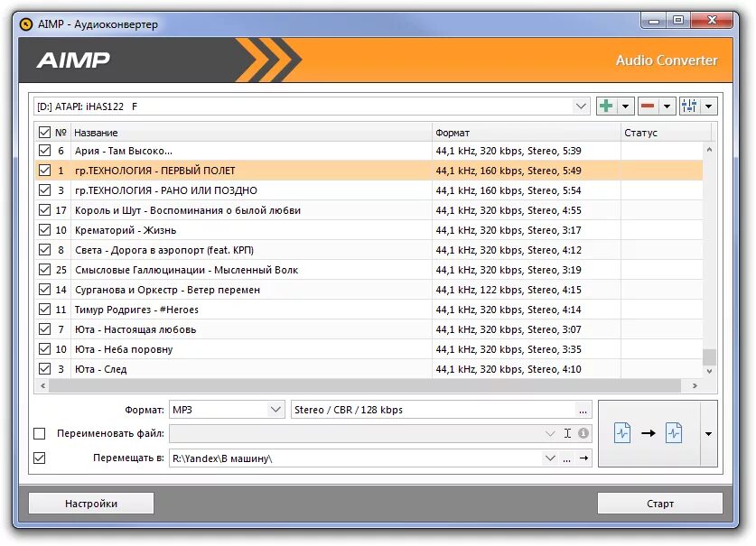Screen dimensions: 756x546
Task: Expand the remove files dropdown arrow
Action: (x=667, y=106)
